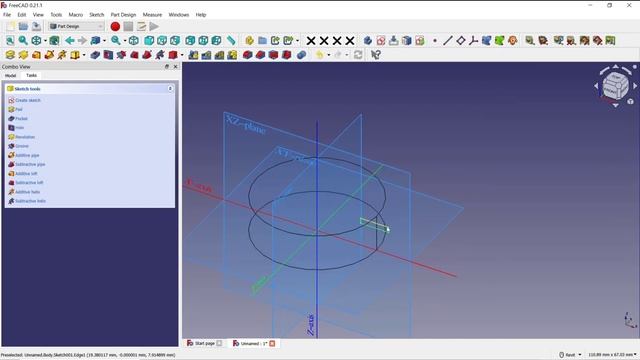This screenshot has height=360, width=640.
Task: Click the Boolean operation blue icon
Action: pos(302,55)
